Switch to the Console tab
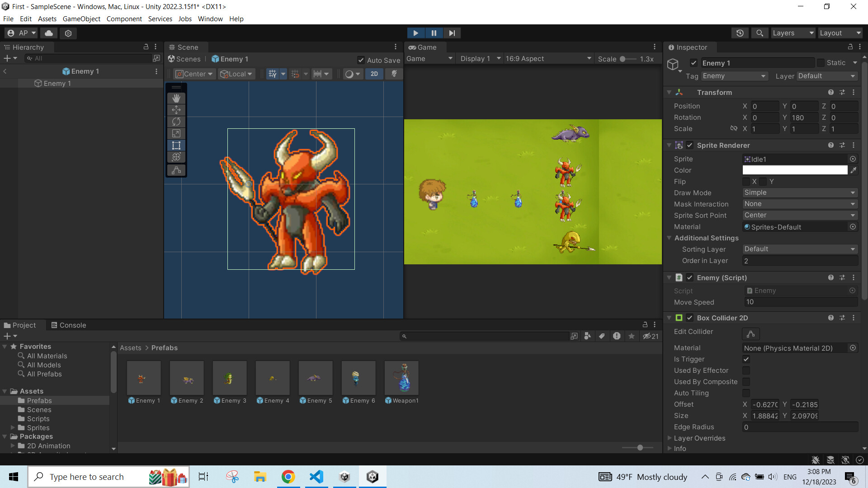868x488 pixels. coord(69,325)
